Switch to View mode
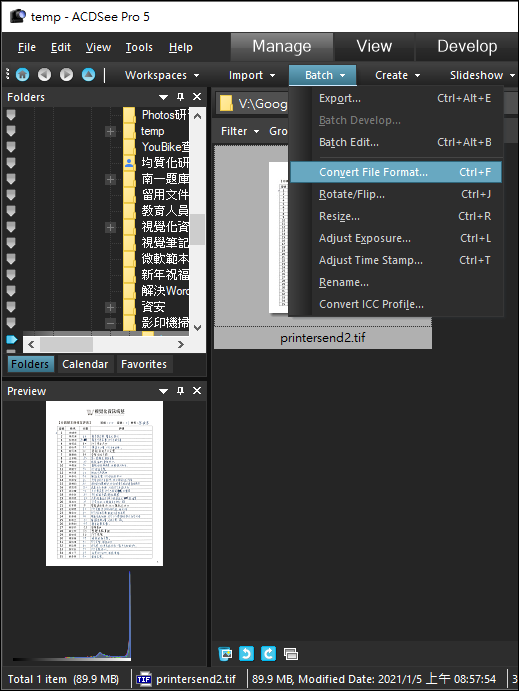The width and height of the screenshot is (519, 691). pos(374,47)
